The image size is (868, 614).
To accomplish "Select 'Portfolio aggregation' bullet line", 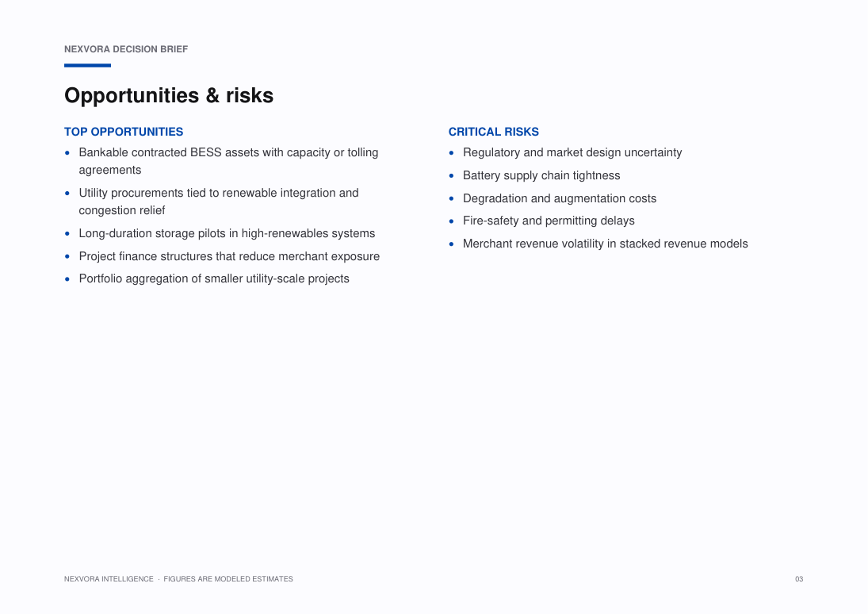I will tap(214, 278).
